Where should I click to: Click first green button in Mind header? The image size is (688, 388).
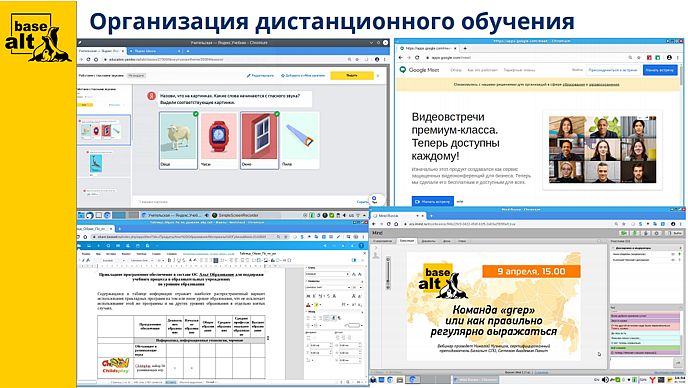623,233
